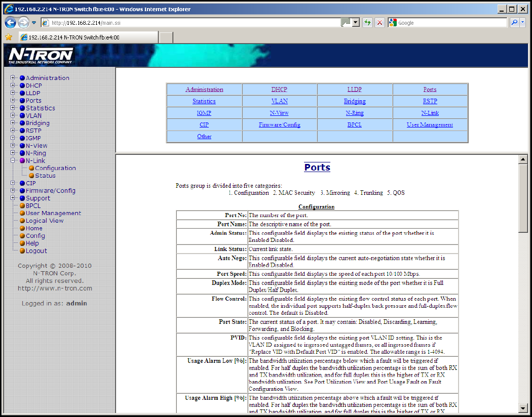The image size is (532, 417).
Task: Click the Favorites star icon
Action: tap(9, 37)
